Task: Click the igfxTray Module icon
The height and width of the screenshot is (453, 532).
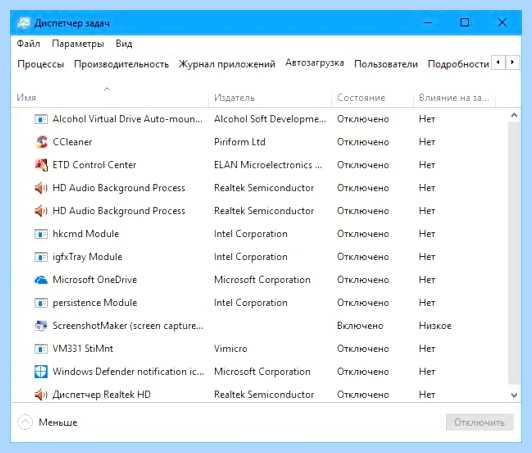Action: point(41,257)
